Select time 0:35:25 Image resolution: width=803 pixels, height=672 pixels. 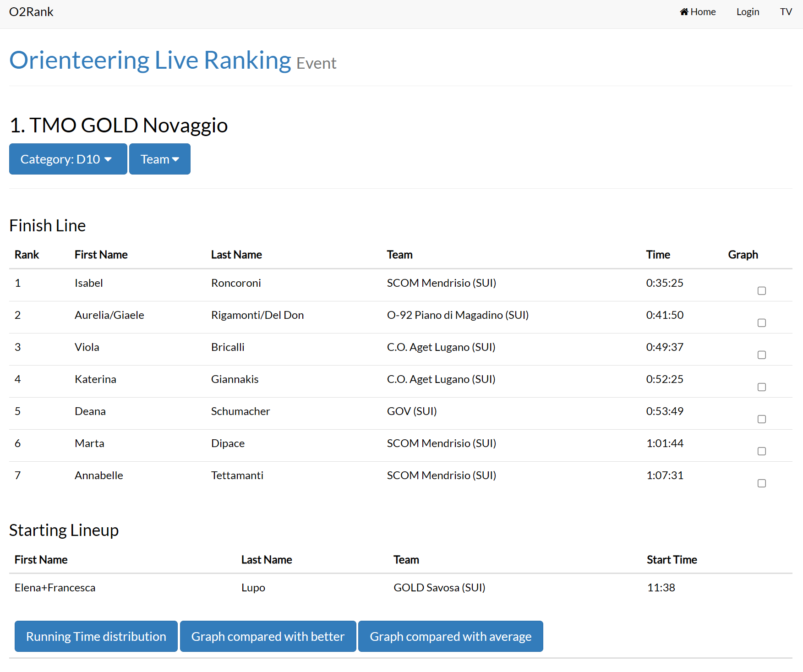[665, 283]
